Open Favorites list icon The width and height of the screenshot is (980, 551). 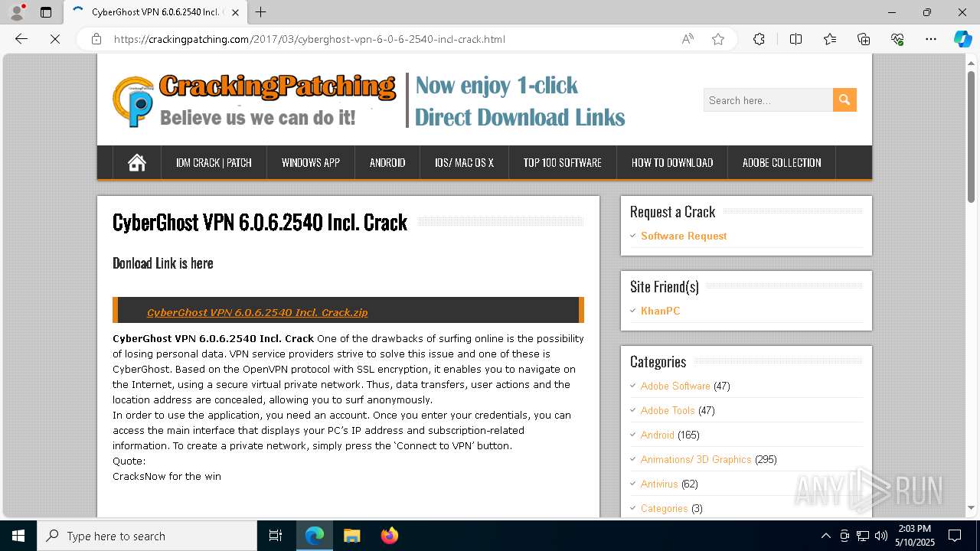point(830,39)
